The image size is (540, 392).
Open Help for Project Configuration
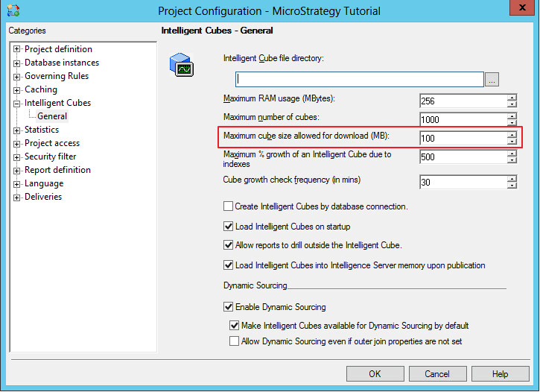click(x=500, y=374)
